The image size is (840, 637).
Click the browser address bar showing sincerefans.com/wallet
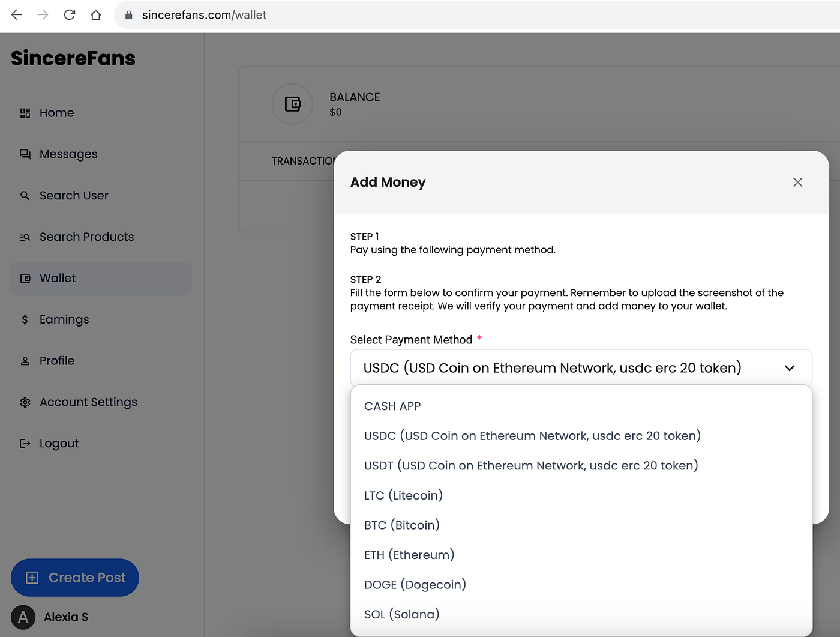pos(204,15)
